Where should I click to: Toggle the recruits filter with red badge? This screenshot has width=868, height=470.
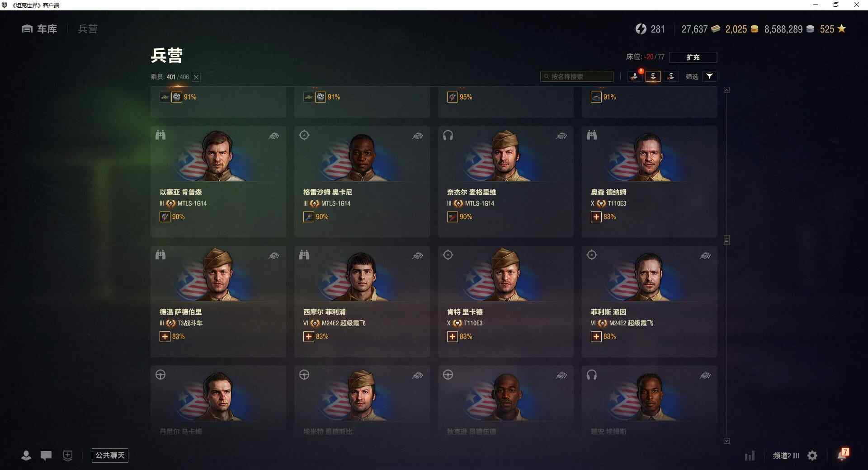(635, 76)
